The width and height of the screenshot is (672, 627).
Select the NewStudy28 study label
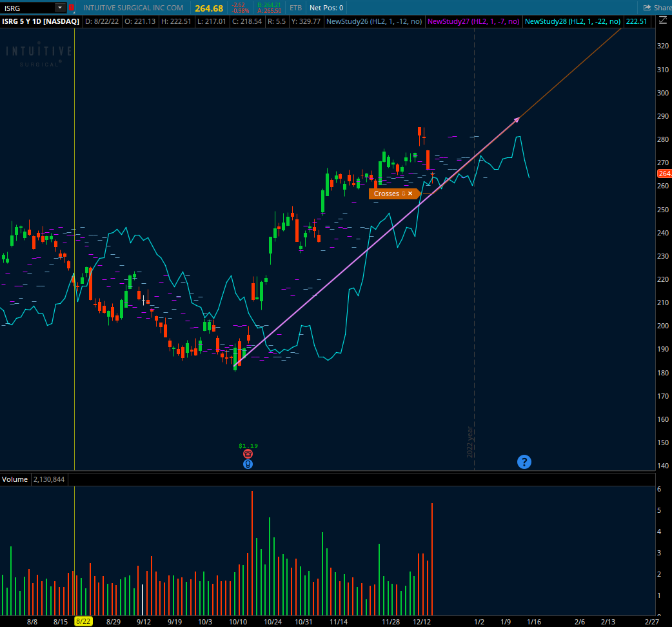tap(573, 21)
